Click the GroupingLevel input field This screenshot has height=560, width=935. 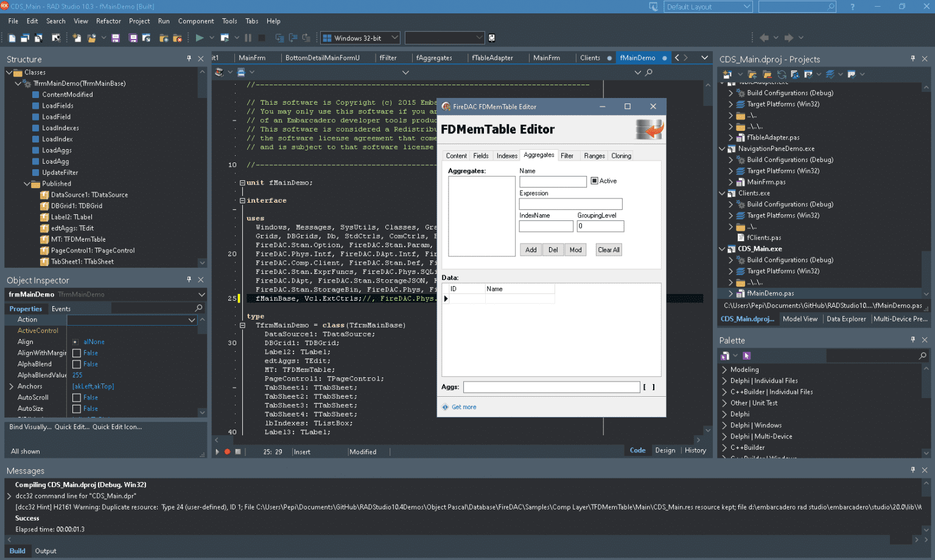600,226
